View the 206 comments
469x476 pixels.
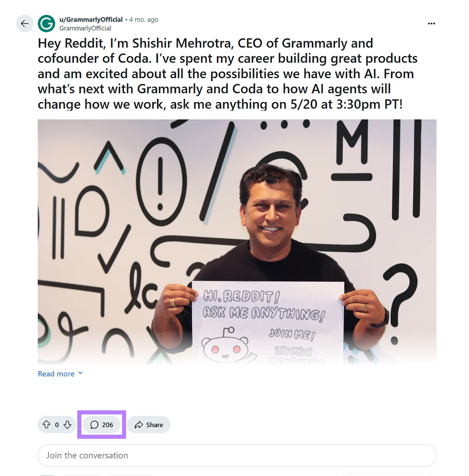click(108, 425)
